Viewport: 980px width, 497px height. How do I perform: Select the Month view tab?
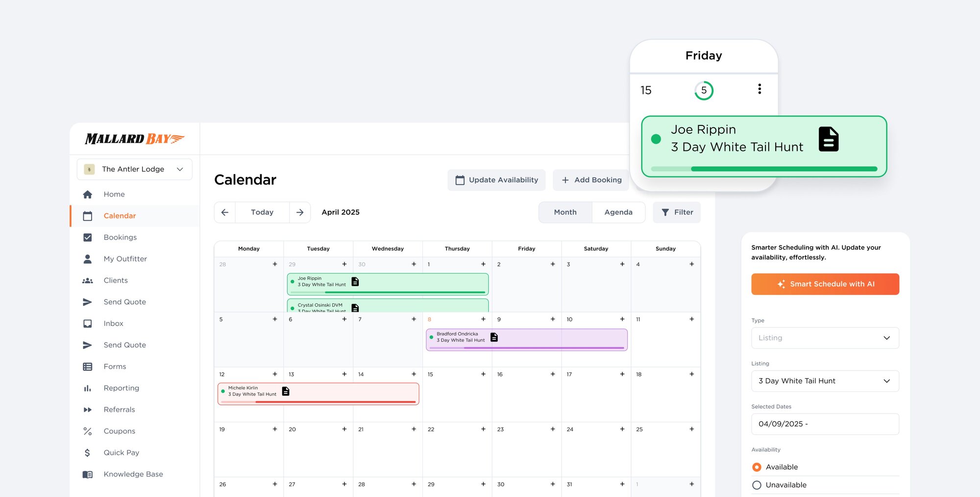565,212
